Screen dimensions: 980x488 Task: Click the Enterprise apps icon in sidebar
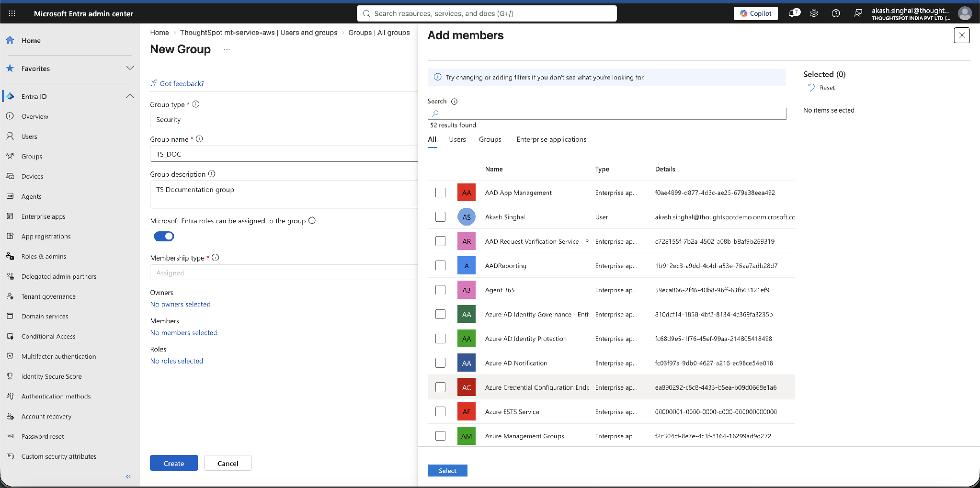[10, 216]
